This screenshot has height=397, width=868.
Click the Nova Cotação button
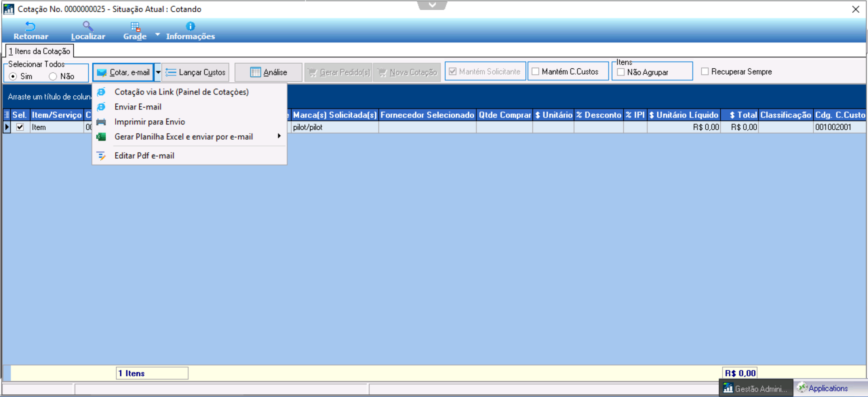point(407,72)
